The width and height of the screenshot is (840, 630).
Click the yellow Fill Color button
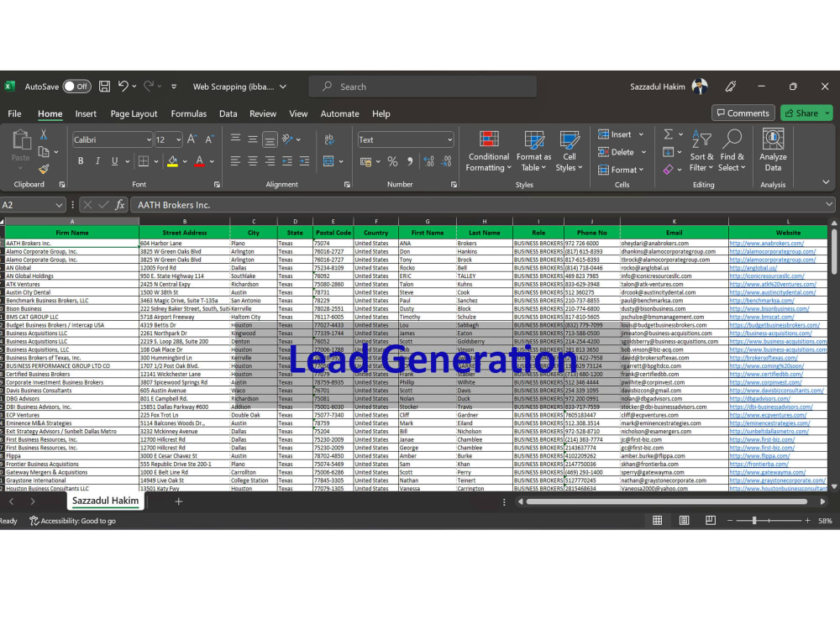click(172, 161)
